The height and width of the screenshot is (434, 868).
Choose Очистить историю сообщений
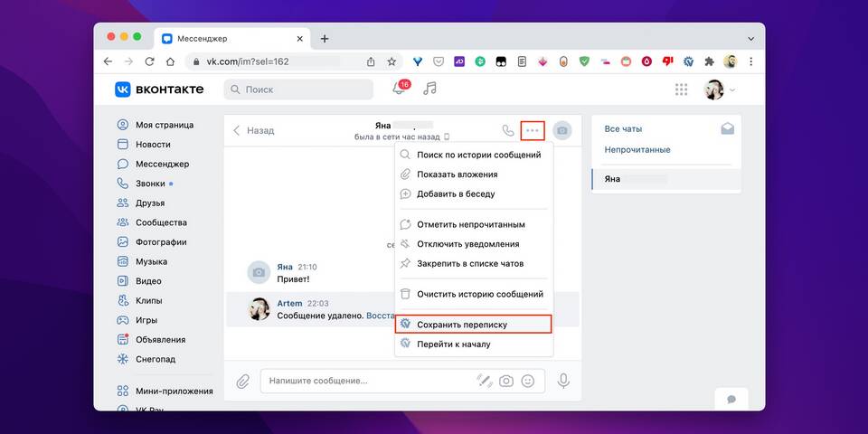pyautogui.click(x=474, y=295)
